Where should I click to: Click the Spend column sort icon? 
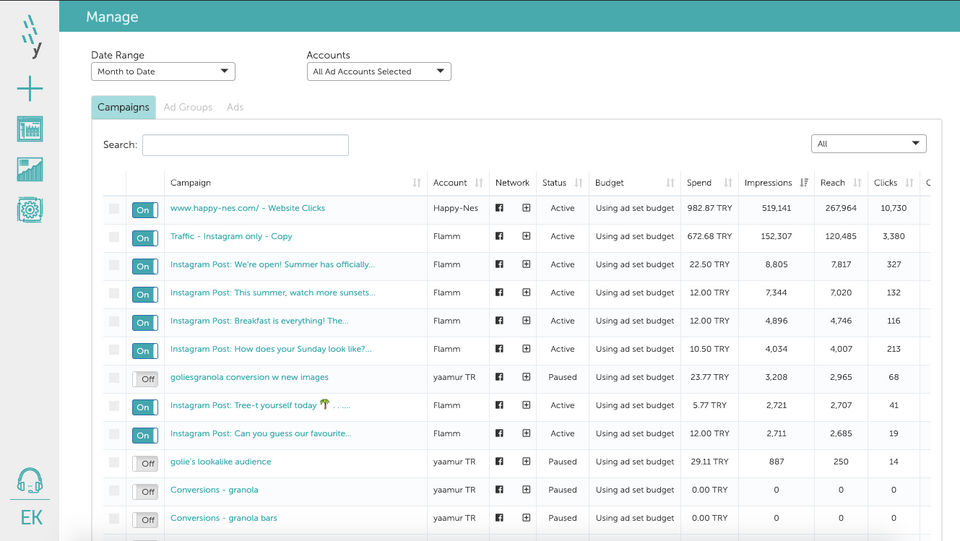click(728, 183)
